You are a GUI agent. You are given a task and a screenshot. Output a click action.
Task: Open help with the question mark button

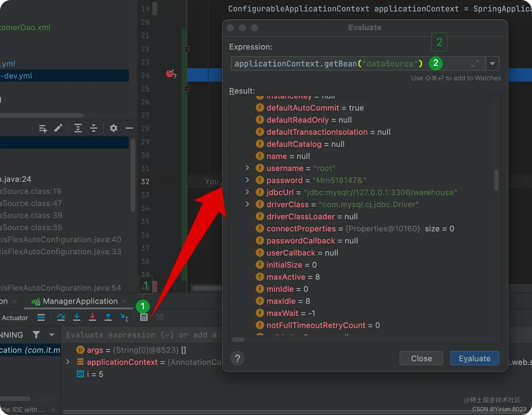[x=237, y=358]
